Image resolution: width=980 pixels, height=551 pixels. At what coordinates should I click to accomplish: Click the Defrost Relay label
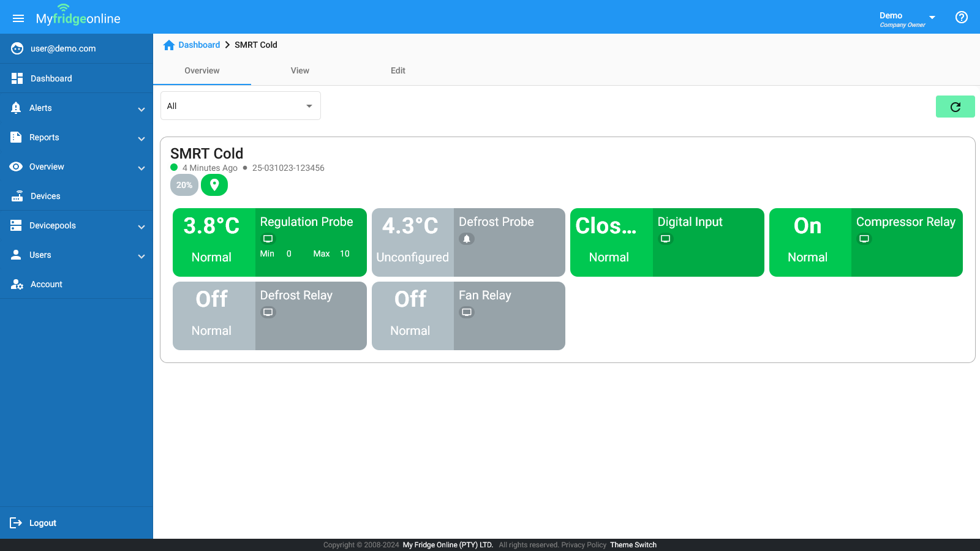click(296, 295)
